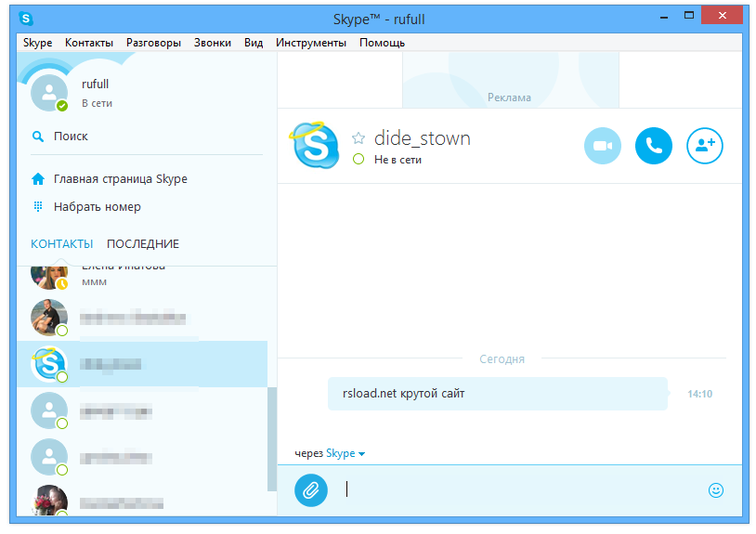Select second default-avatar contact in list
The width and height of the screenshot is (756, 534).
coord(142,457)
